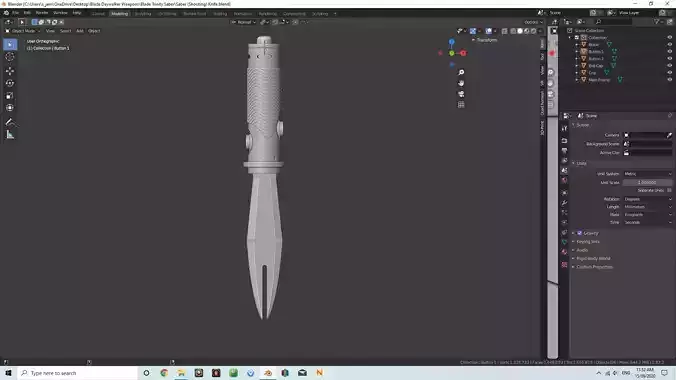Click the viewport pan hand gizmo
The height and width of the screenshot is (380, 676).
(x=461, y=83)
